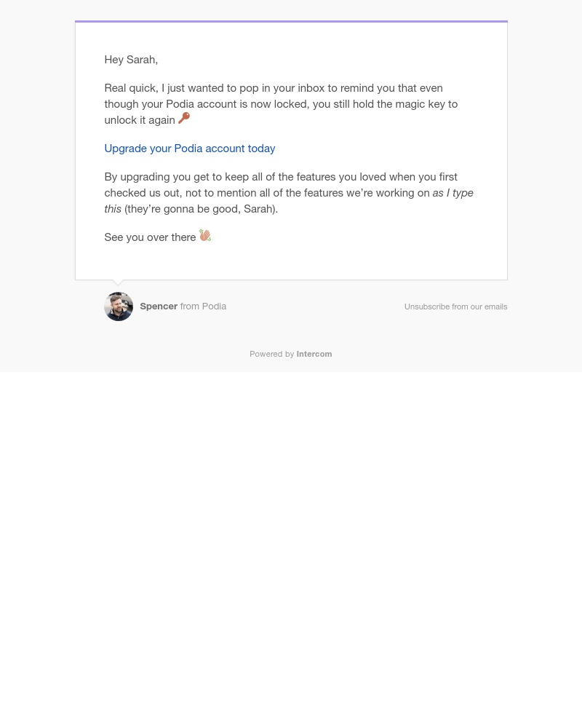
Task: Click the "Powered by" footer text
Action: click(272, 354)
